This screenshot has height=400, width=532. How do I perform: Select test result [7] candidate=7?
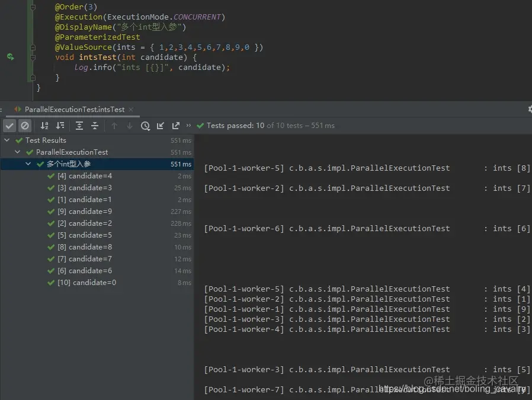[x=97, y=259]
